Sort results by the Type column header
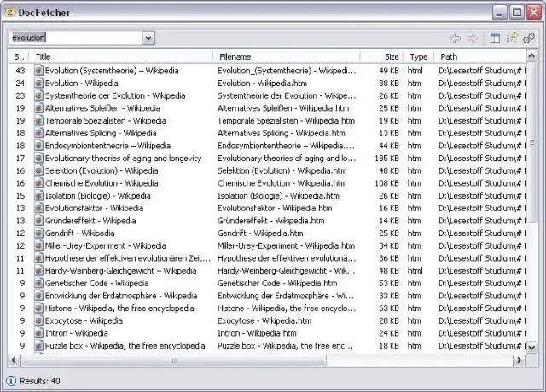The width and height of the screenshot is (546, 392). (419, 57)
